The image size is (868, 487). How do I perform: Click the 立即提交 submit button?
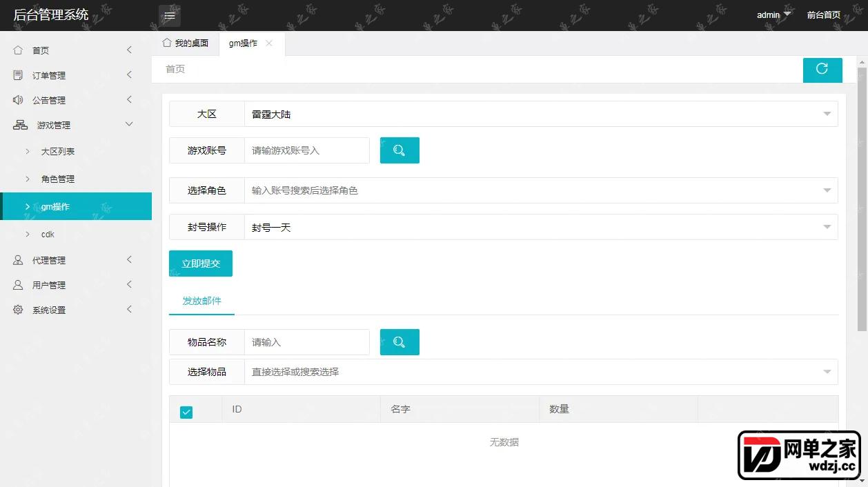tap(201, 264)
